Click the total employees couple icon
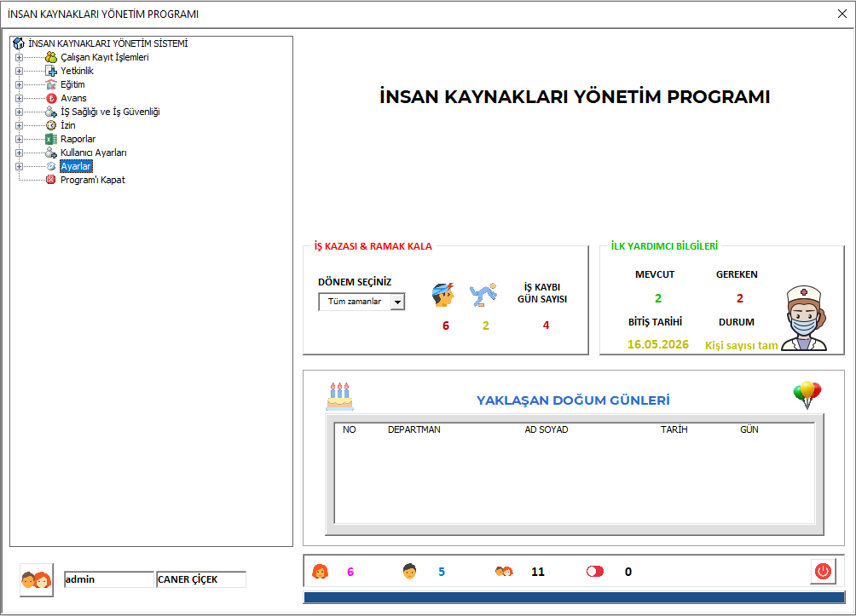The width and height of the screenshot is (856, 616). tap(504, 571)
